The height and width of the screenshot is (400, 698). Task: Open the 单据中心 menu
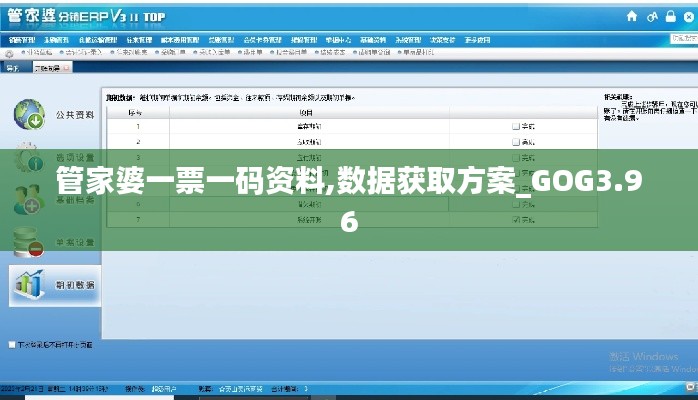[338, 40]
